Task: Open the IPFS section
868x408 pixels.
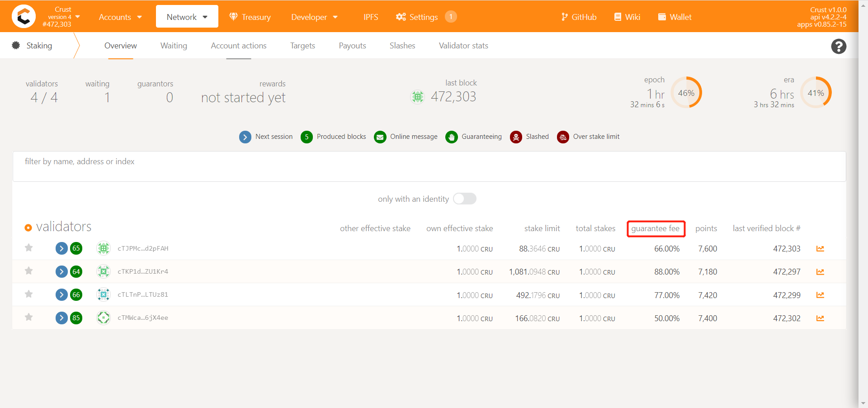Action: (x=371, y=17)
